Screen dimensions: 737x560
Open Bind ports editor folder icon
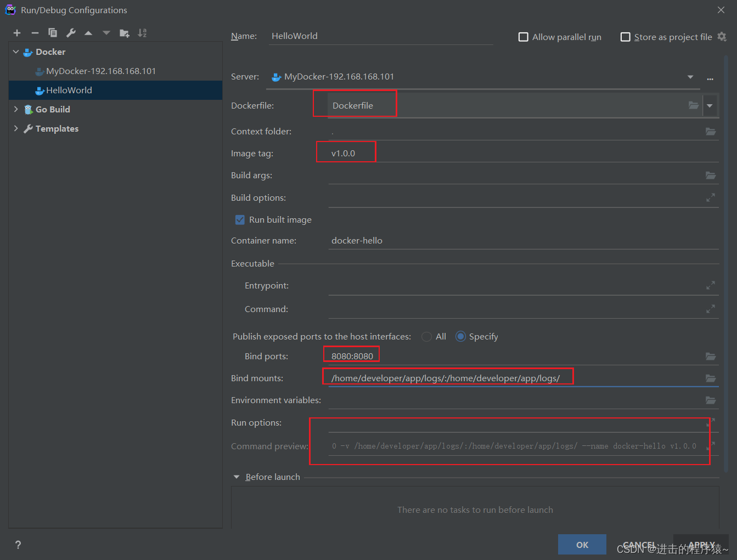click(x=711, y=357)
